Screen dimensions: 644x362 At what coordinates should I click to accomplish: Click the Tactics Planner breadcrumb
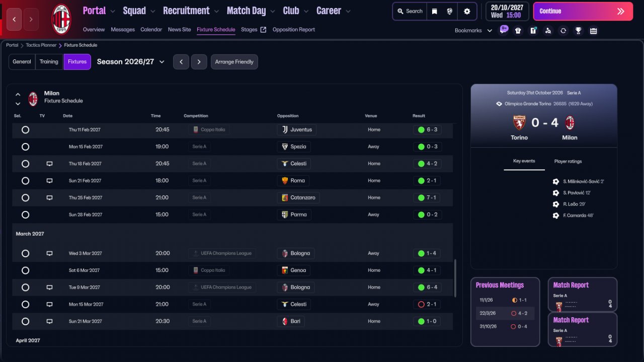[41, 45]
